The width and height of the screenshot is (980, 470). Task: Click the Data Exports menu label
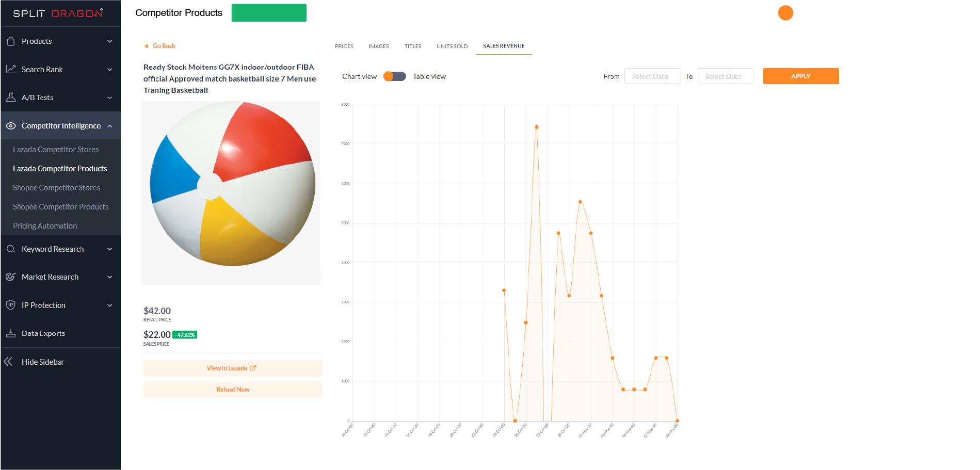pyautogui.click(x=43, y=333)
